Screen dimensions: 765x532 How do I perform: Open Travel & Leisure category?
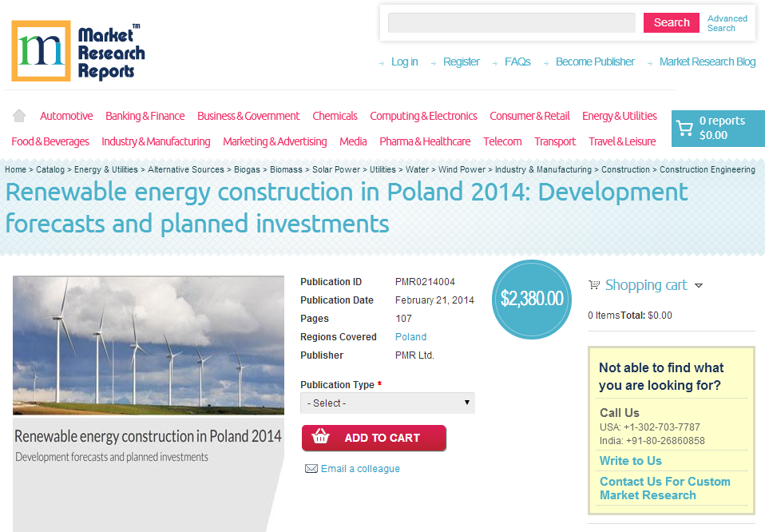pyautogui.click(x=622, y=141)
